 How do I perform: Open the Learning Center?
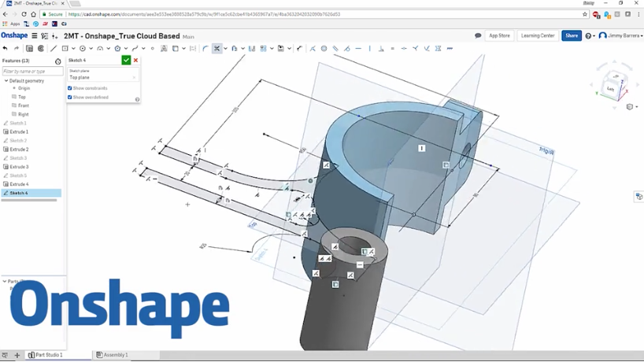(538, 36)
